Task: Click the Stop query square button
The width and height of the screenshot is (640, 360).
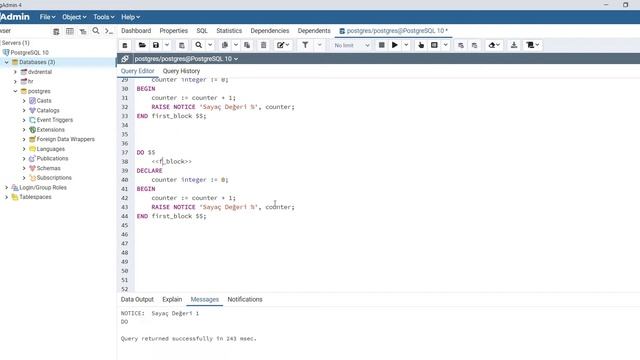Action: coord(382,45)
